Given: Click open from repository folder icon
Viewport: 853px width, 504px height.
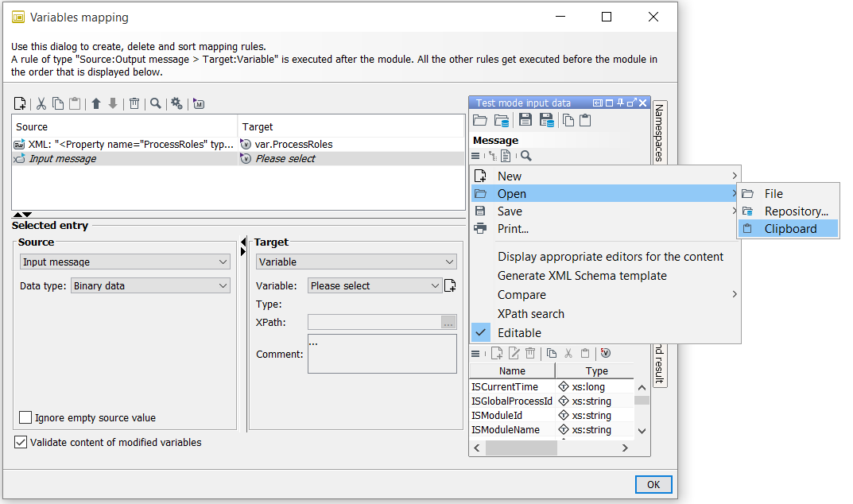Looking at the screenshot, I should pos(502,121).
